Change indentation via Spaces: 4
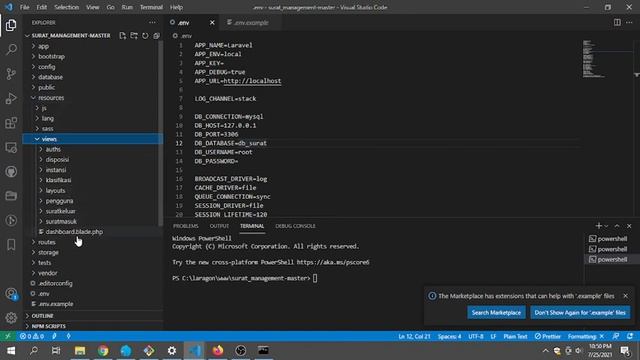The image size is (640, 360). pos(449,336)
